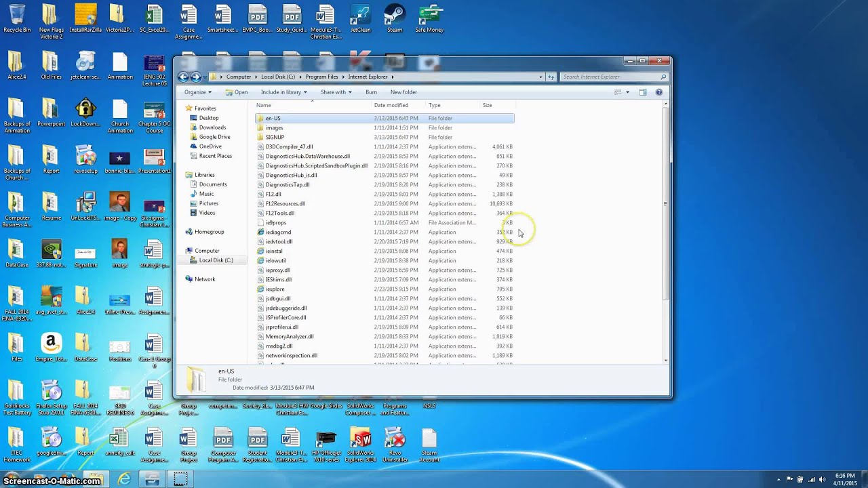The height and width of the screenshot is (488, 868).
Task: Select the SolidWorks Explorer 2014 desktop icon
Action: pyautogui.click(x=360, y=445)
